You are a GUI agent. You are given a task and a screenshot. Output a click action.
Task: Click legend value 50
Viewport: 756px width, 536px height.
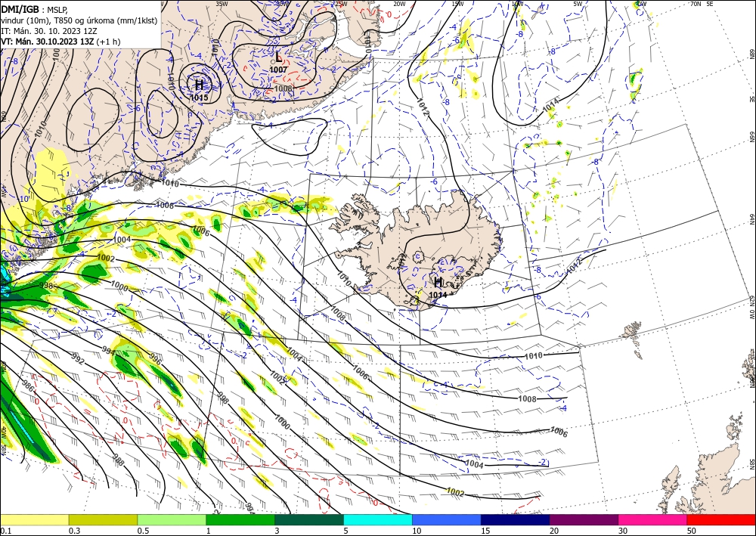point(692,531)
